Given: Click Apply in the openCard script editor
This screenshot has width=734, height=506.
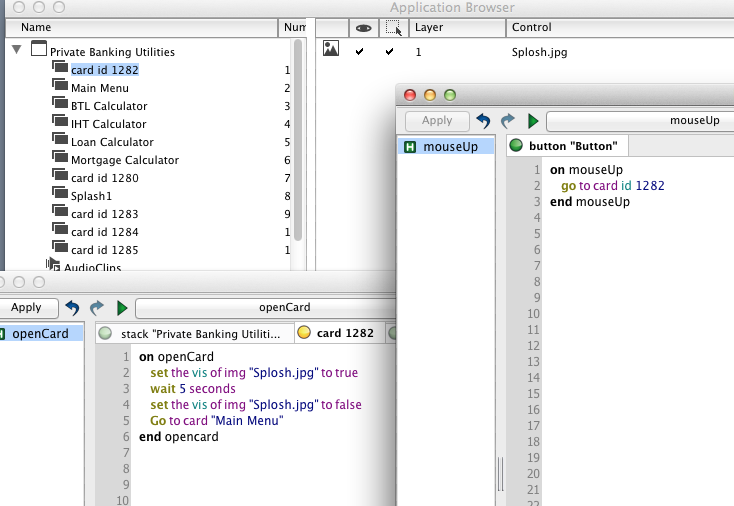Looking at the screenshot, I should coord(26,308).
